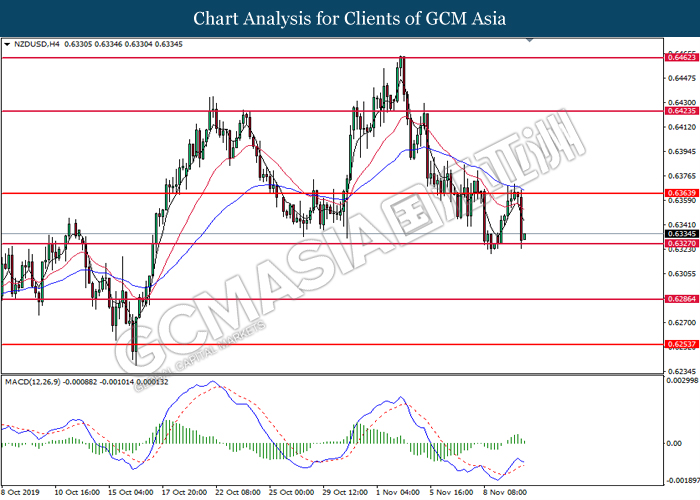The image size is (700, 500).
Task: Click the 17 Oct 20:00 time label
Action: [x=184, y=492]
